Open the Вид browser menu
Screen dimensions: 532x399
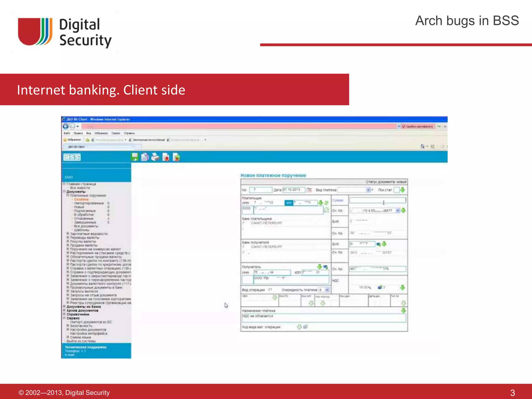tap(89, 133)
